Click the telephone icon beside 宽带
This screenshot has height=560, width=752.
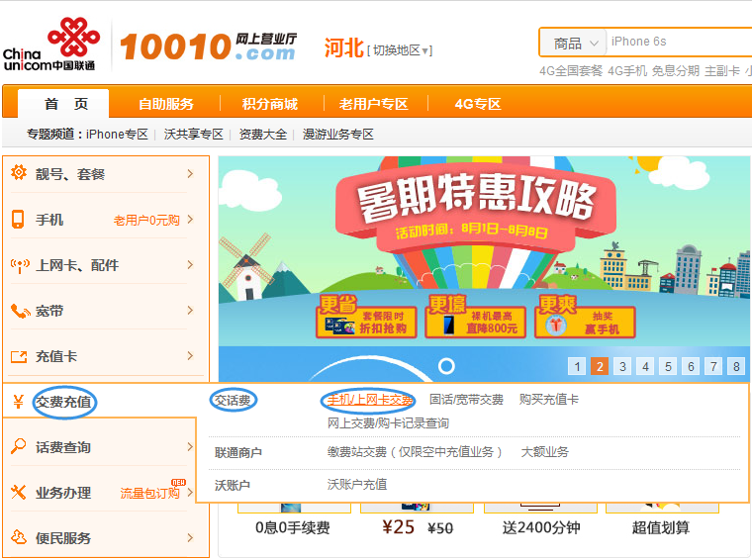point(20,311)
